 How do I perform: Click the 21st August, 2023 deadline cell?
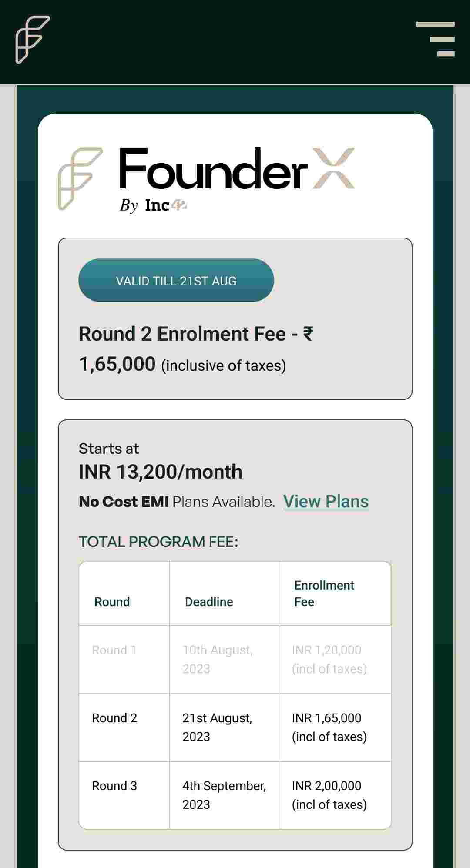(217, 727)
